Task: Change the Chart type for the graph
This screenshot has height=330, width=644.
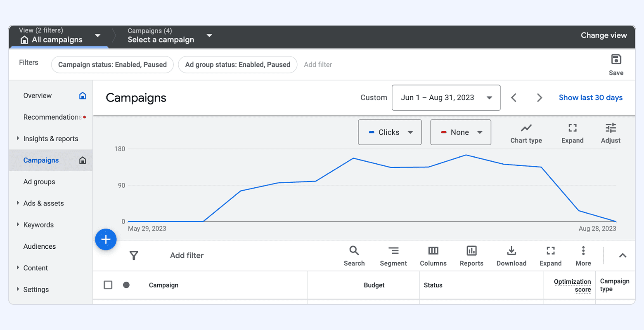Action: click(526, 132)
